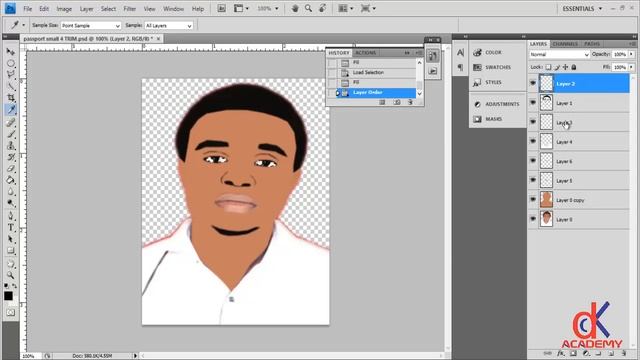The image size is (640, 360).
Task: Click Zoom tool in application bar
Action: 309,9
